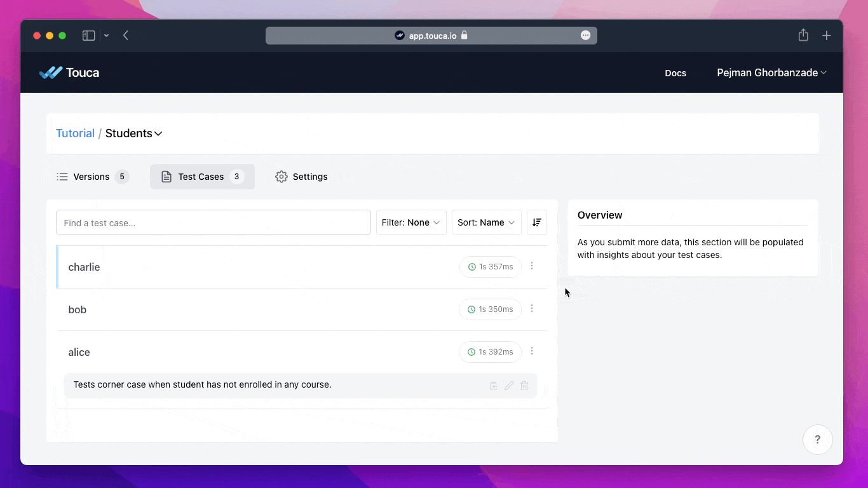Screen dimensions: 868x488
Task: Edit the alice note with pencil icon
Action: click(509, 386)
